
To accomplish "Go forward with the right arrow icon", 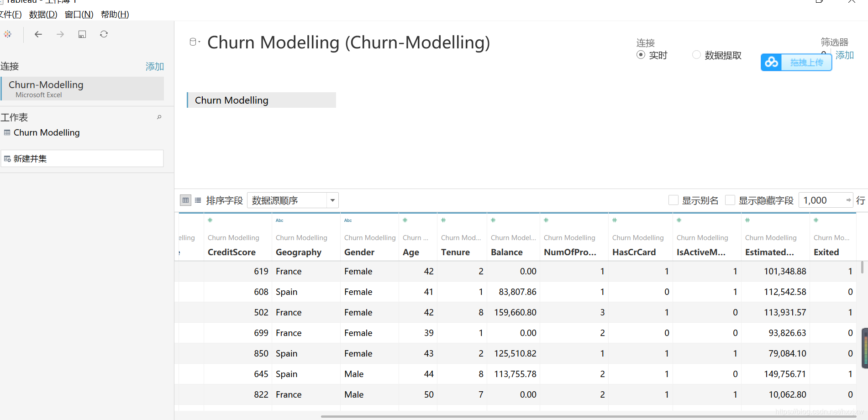I will [x=60, y=34].
